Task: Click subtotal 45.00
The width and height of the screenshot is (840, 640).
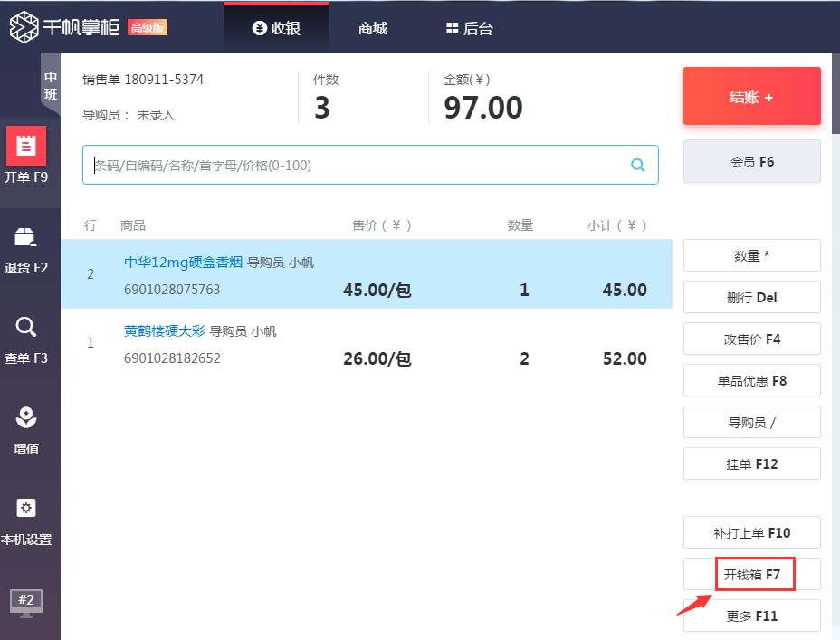Action: [x=625, y=290]
